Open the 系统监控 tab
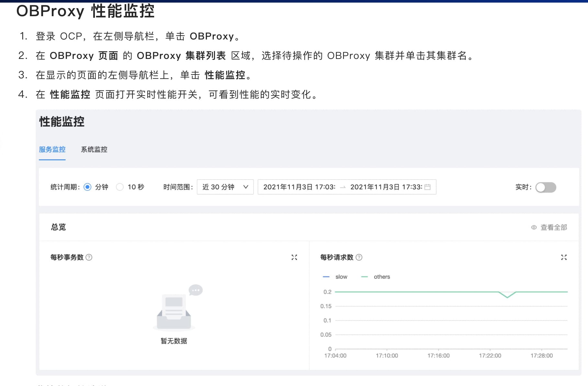588x386 pixels. 94,149
